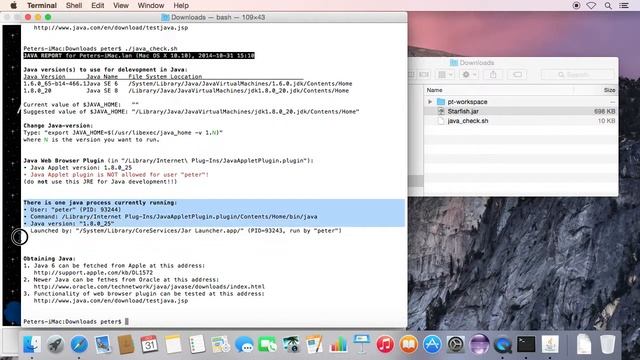Open QuickTime Player in dock
Screen dimensions: 640x360
click(x=502, y=344)
